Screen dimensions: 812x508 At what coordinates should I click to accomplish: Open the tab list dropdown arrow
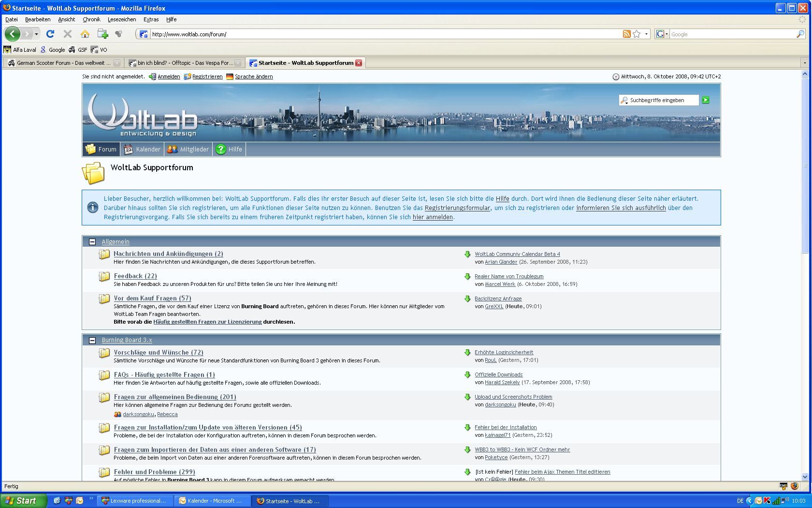804,63
